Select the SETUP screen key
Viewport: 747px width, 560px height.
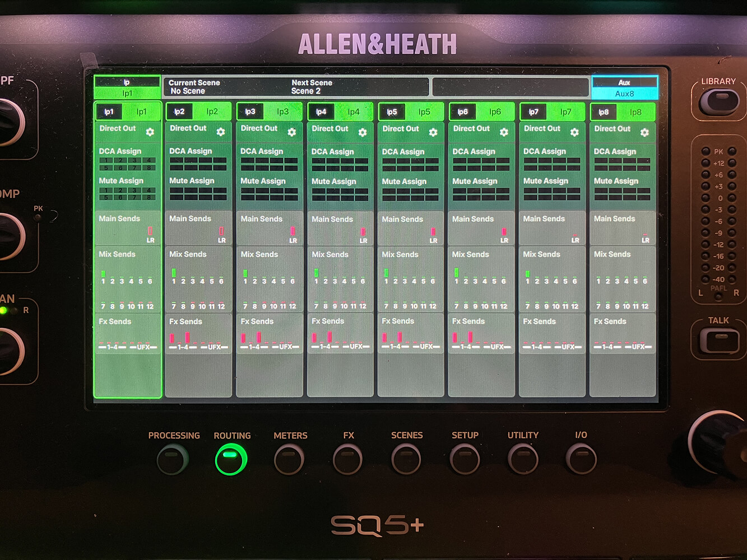coord(465,459)
